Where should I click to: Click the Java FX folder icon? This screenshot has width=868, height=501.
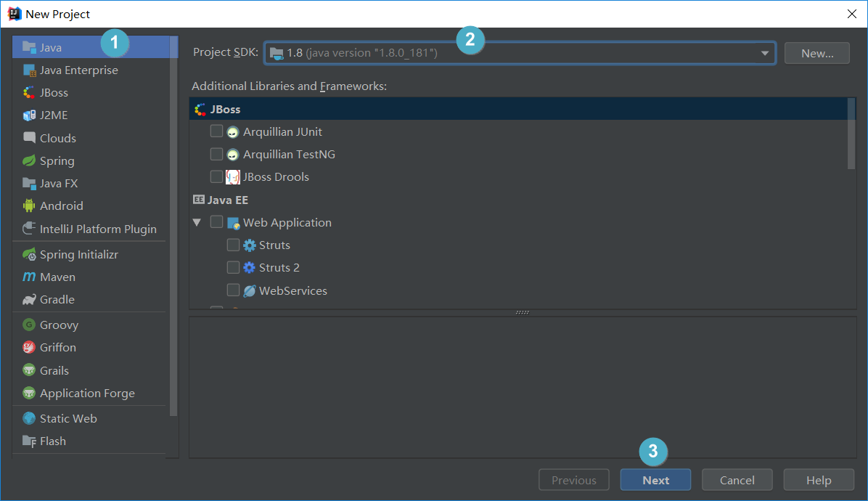click(x=29, y=183)
